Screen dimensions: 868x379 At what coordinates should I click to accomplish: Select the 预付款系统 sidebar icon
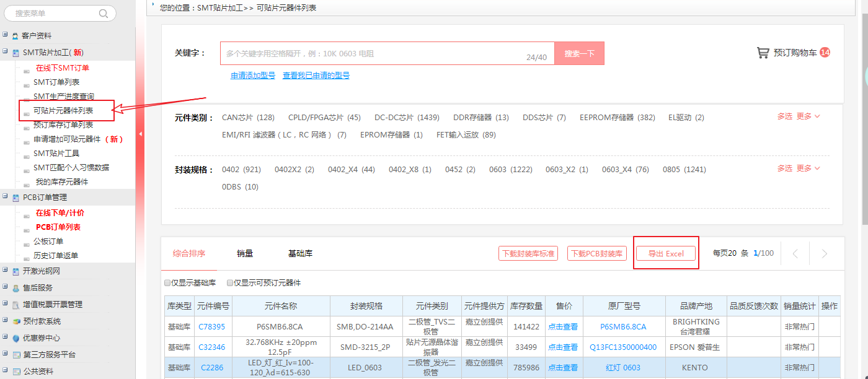[x=15, y=321]
